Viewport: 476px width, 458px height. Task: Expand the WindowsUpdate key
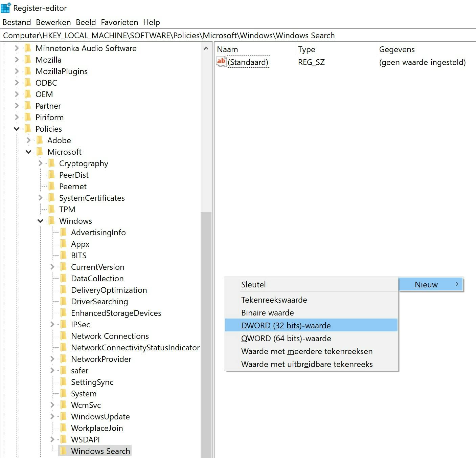52,416
